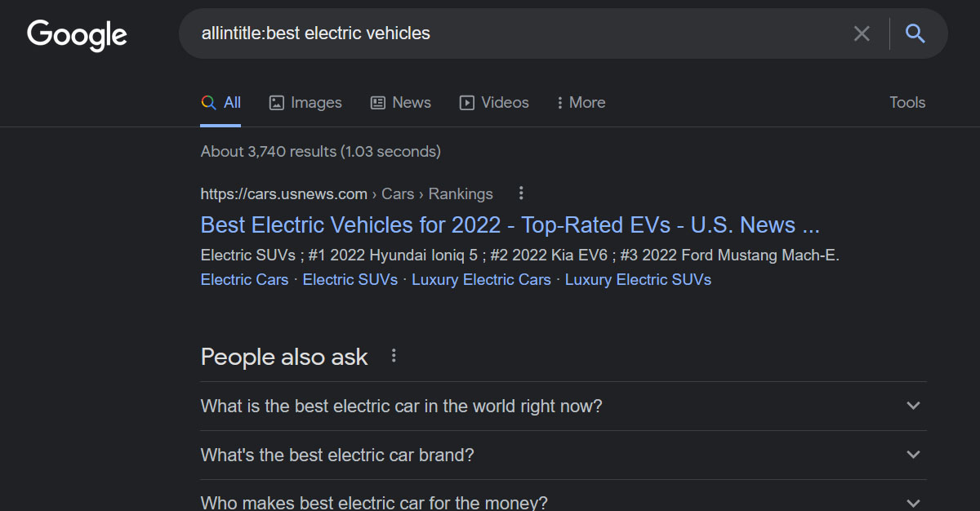
Task: Open the More search options menu
Action: tap(581, 103)
